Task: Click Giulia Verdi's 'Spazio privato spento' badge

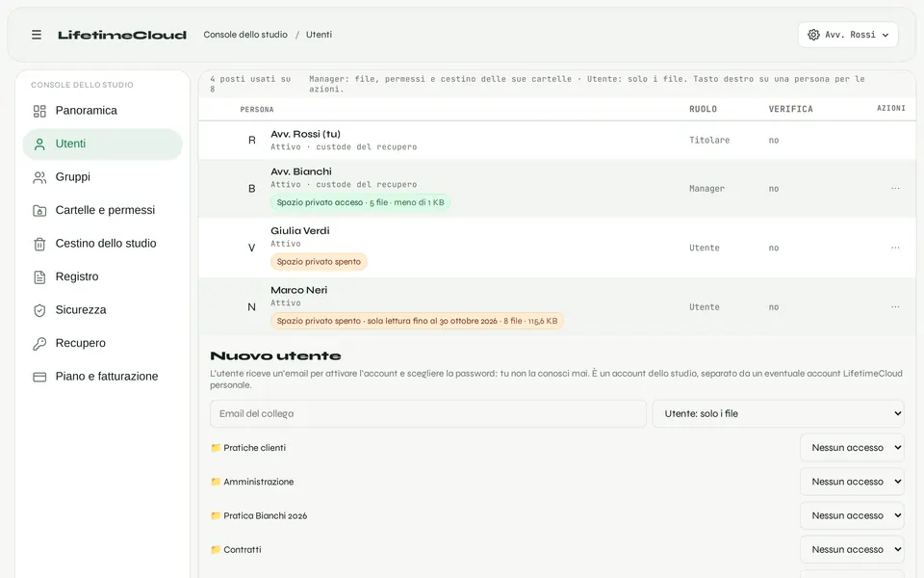Action: tap(319, 262)
